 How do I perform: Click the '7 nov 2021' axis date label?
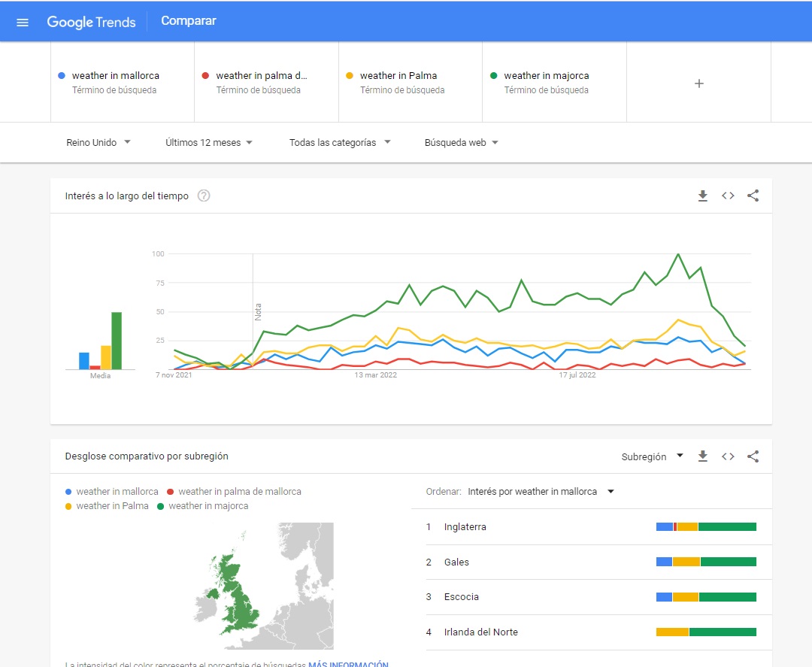(174, 375)
